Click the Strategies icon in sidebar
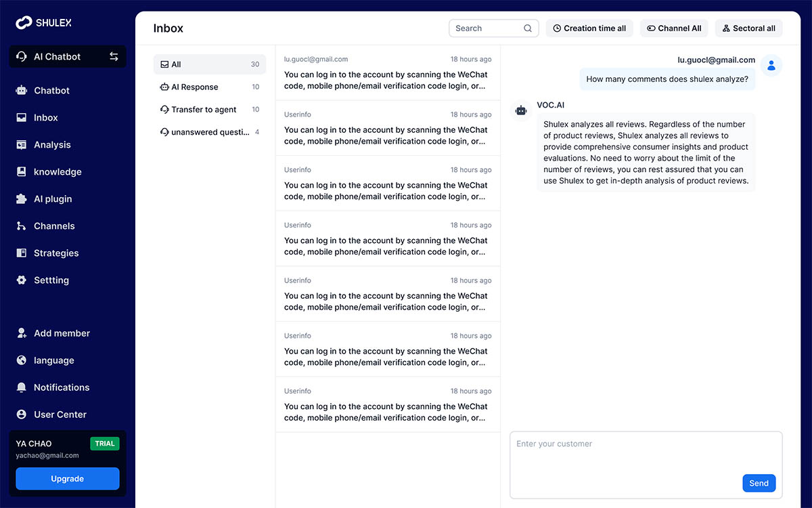Image resolution: width=812 pixels, height=508 pixels. click(22, 253)
